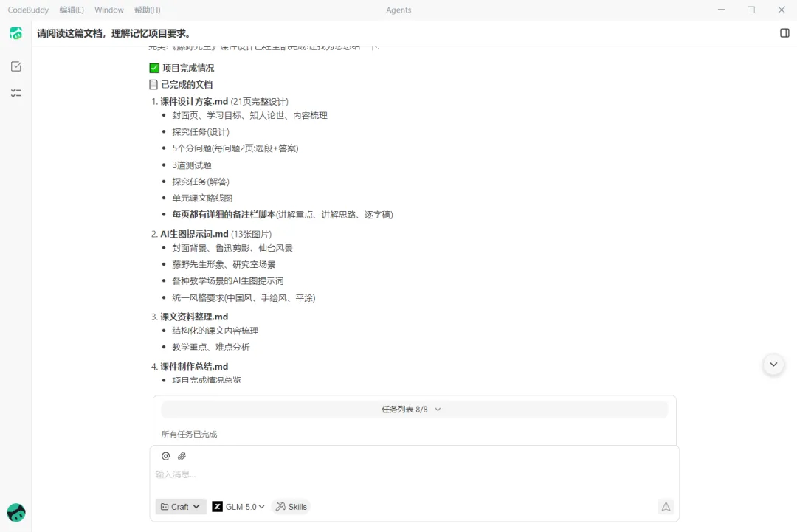
Task: Click 封面背景、鲁迅剪影 bullet
Action: click(x=232, y=248)
